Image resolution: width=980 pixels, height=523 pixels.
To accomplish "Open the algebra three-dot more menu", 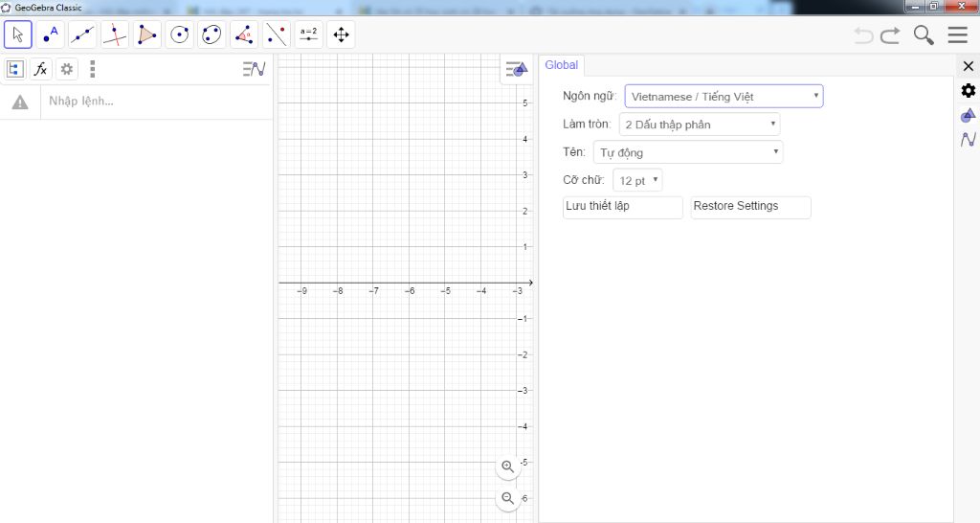I will pyautogui.click(x=93, y=69).
